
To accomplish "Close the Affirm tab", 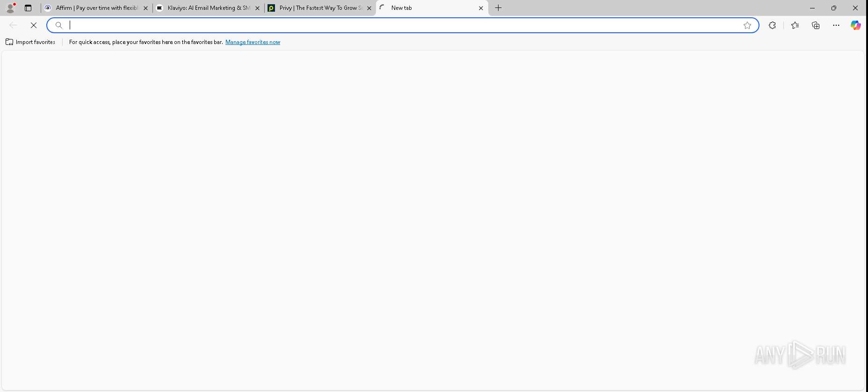I will [145, 8].
